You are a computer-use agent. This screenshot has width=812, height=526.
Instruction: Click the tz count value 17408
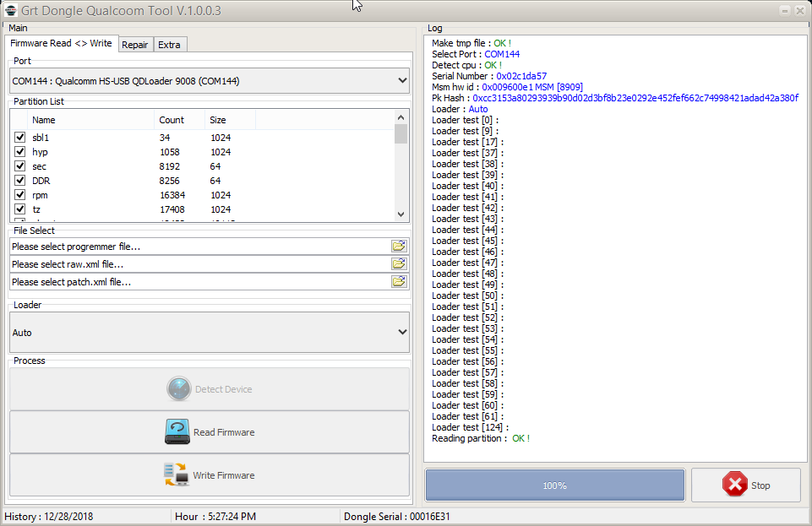tap(172, 209)
